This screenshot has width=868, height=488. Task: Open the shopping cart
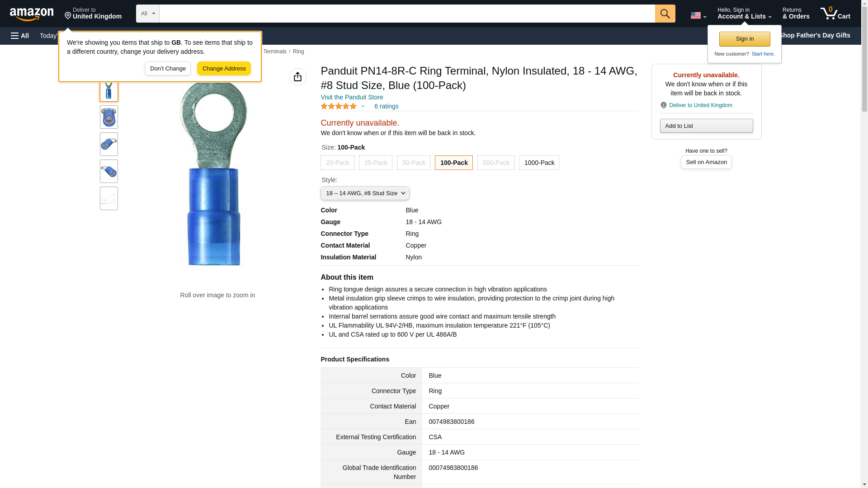pyautogui.click(x=835, y=14)
